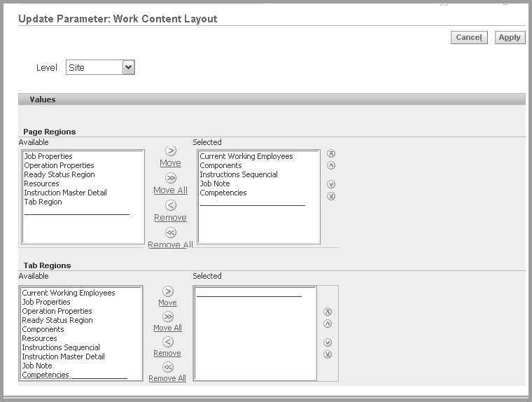Viewport: 532px width, 402px height.
Task: Move Tab Regions selected item up one
Action: tap(328, 324)
